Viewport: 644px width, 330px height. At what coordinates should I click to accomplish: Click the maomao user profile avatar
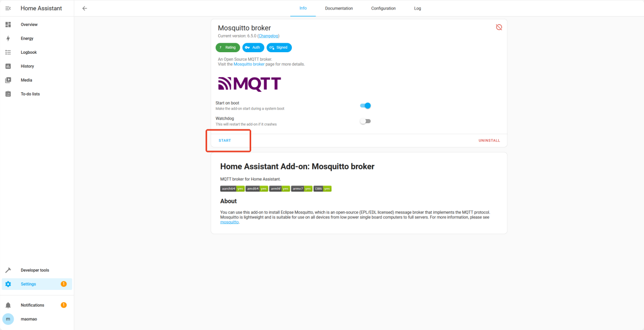8,319
